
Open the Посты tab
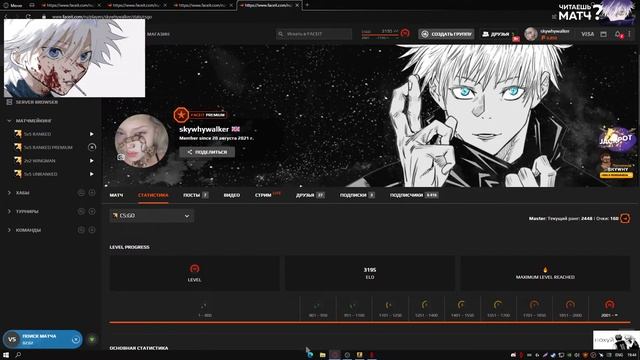coord(196,195)
